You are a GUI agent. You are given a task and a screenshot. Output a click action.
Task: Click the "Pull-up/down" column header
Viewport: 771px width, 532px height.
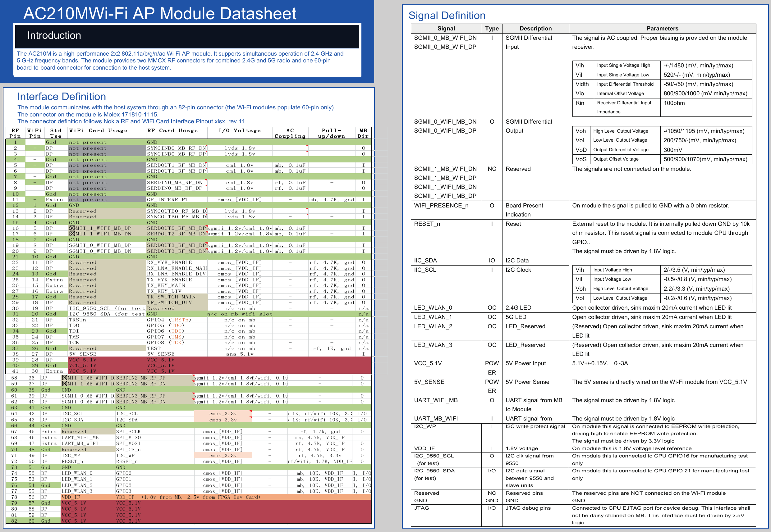pyautogui.click(x=331, y=133)
